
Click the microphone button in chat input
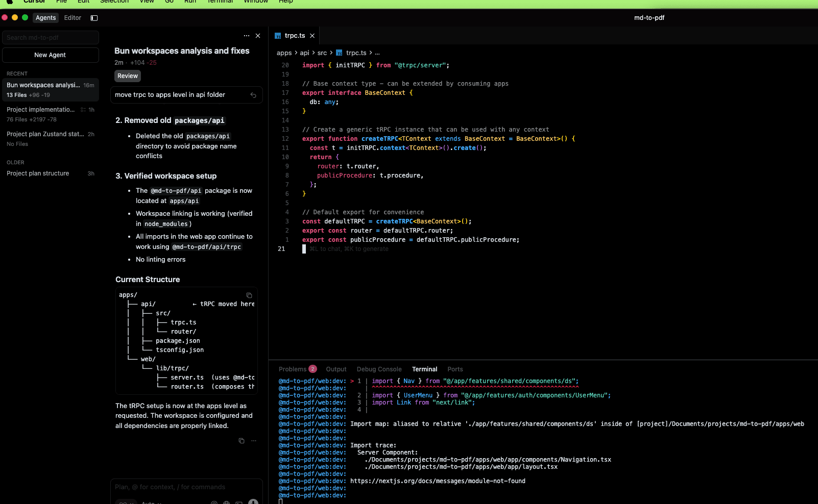(253, 502)
